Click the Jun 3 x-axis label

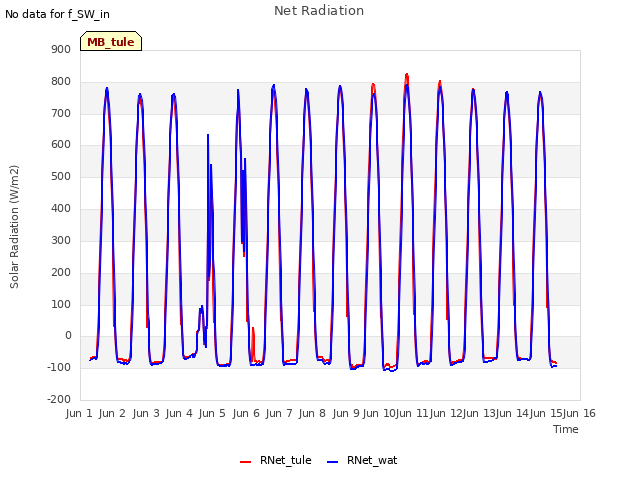146,413
